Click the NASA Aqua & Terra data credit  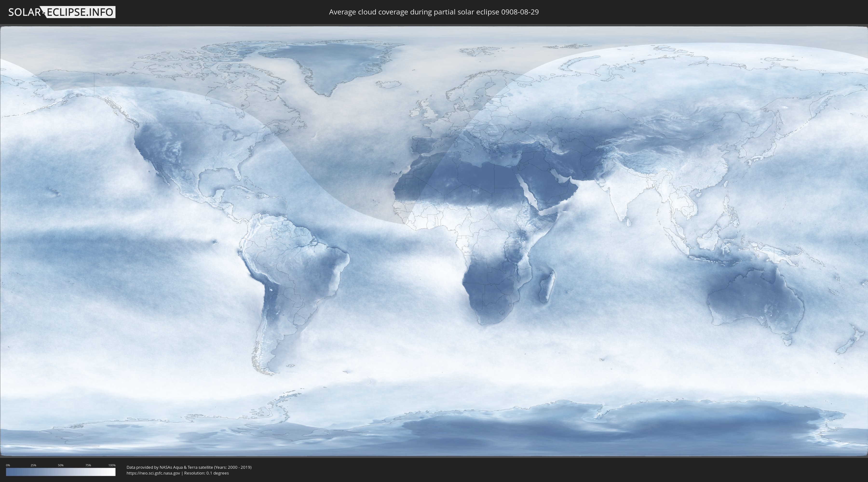click(x=189, y=467)
